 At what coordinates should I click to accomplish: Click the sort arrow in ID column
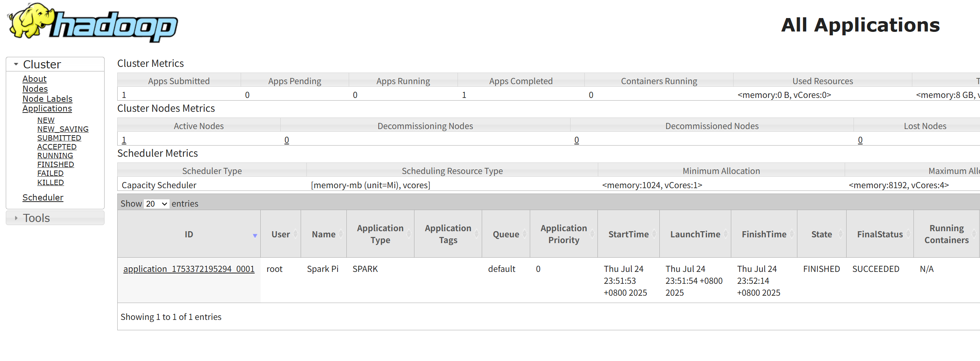[255, 235]
